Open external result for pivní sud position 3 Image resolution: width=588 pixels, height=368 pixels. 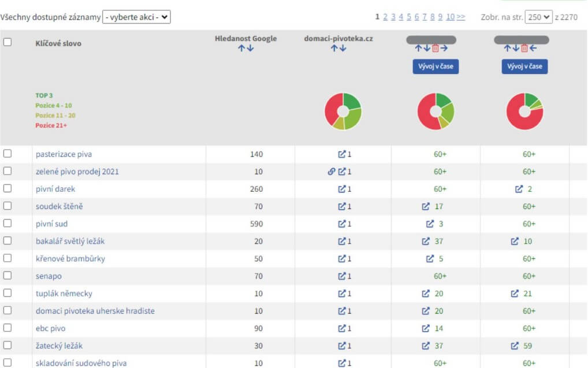(430, 224)
